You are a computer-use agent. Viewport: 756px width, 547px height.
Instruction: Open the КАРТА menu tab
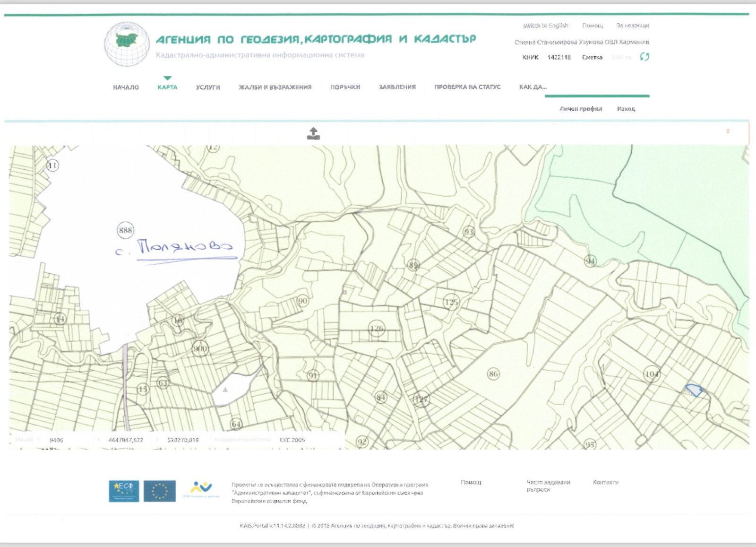point(167,87)
